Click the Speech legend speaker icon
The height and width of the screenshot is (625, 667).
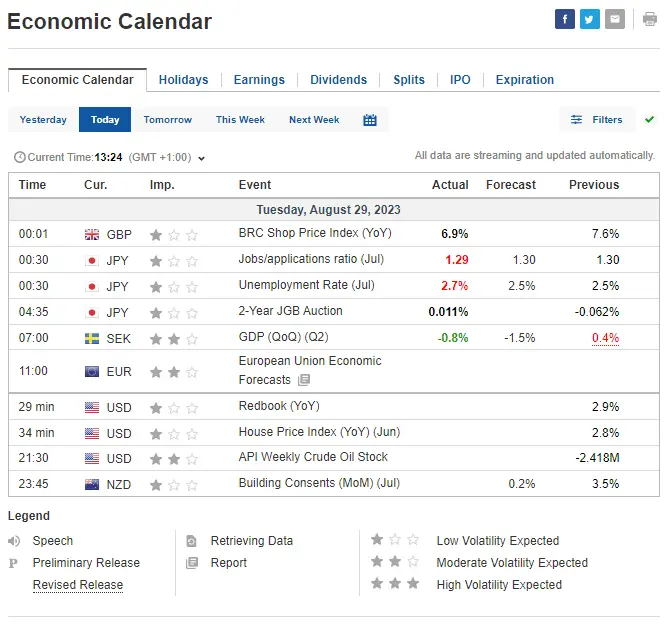coord(14,541)
